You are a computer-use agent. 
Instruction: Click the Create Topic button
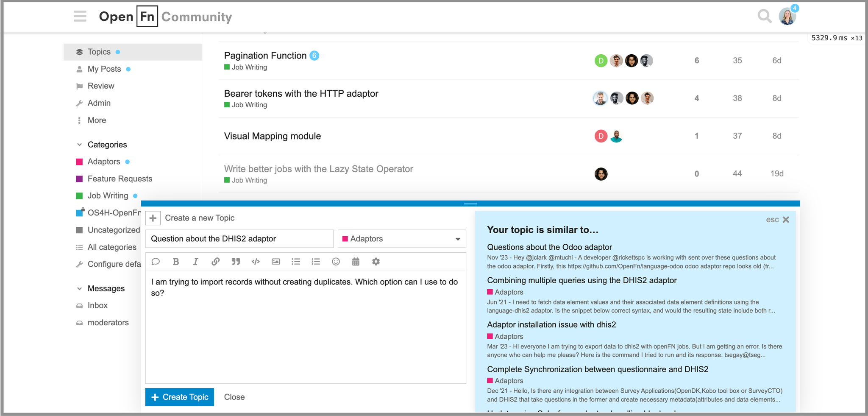[180, 397]
